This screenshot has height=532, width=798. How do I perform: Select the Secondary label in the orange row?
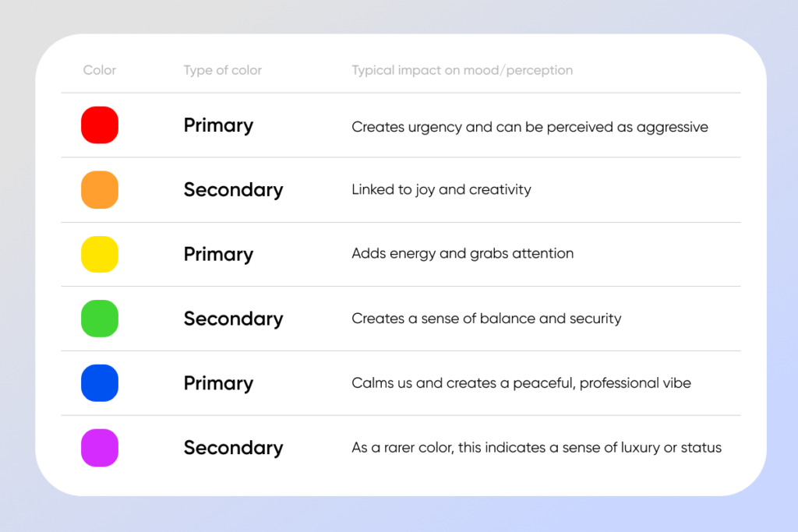pyautogui.click(x=233, y=190)
